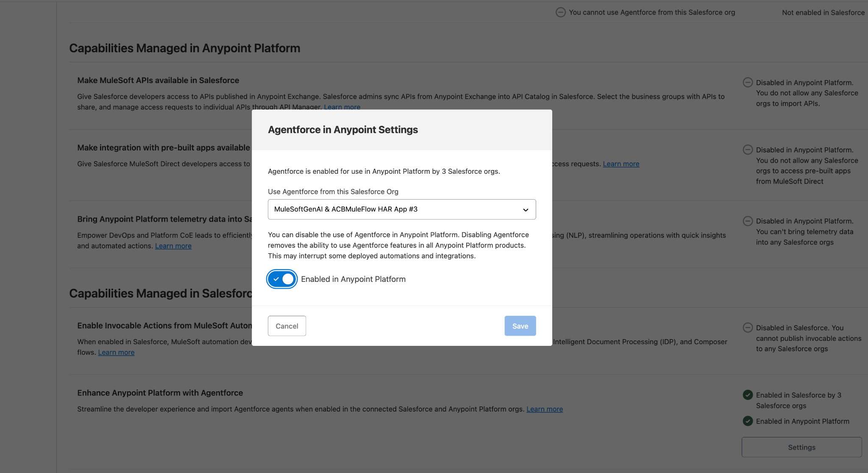Click disabled icon beside pre-built apps status

748,150
